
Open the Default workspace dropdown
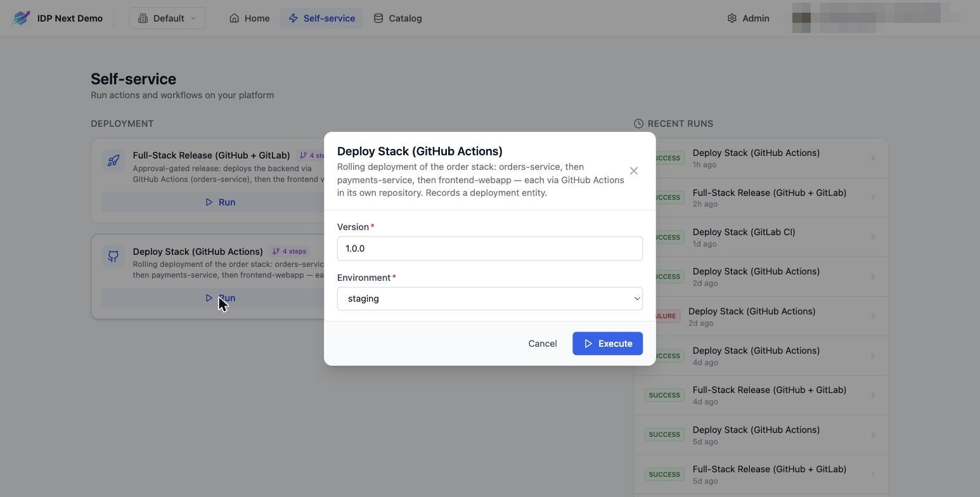point(167,18)
